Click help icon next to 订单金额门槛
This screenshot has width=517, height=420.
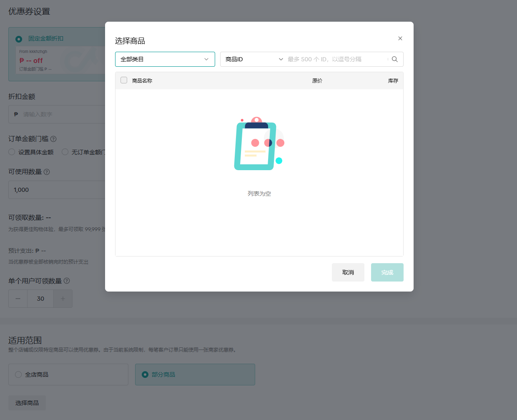(x=53, y=139)
